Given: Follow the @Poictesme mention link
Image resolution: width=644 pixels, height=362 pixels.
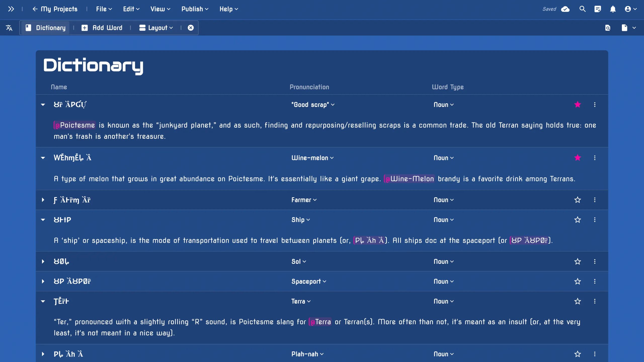Looking at the screenshot, I should [74, 125].
